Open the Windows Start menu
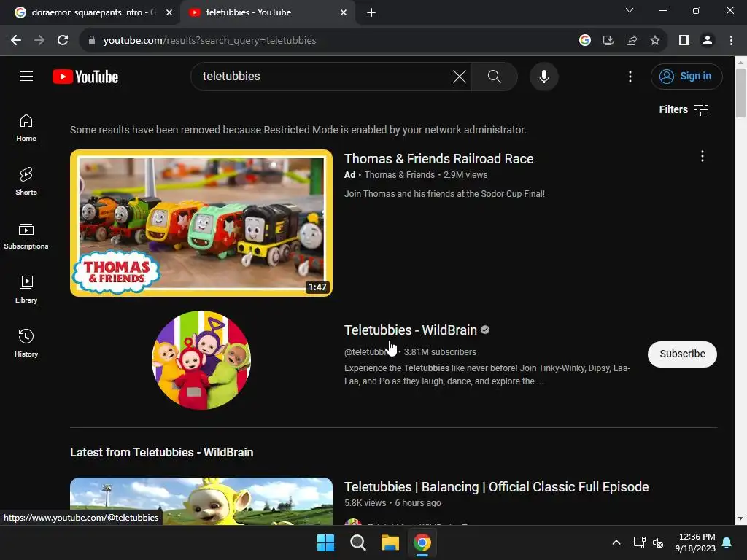 pos(326,542)
